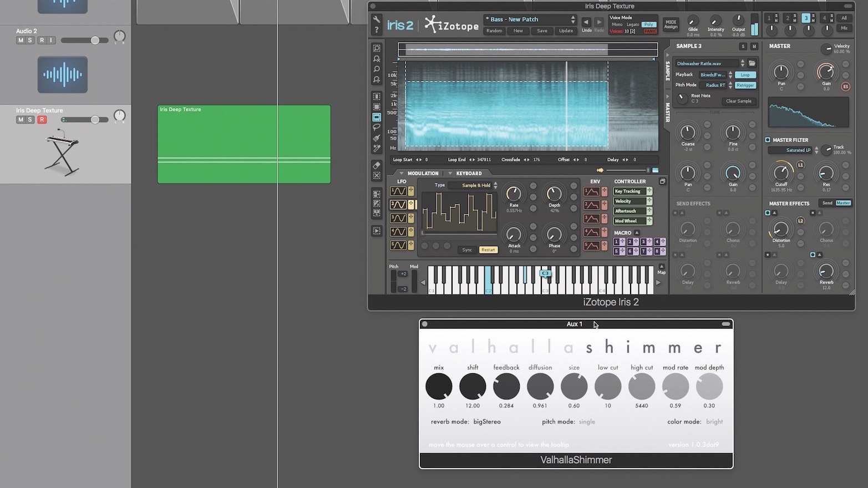The width and height of the screenshot is (868, 488).
Task: Select the Send effects tab
Action: click(827, 203)
